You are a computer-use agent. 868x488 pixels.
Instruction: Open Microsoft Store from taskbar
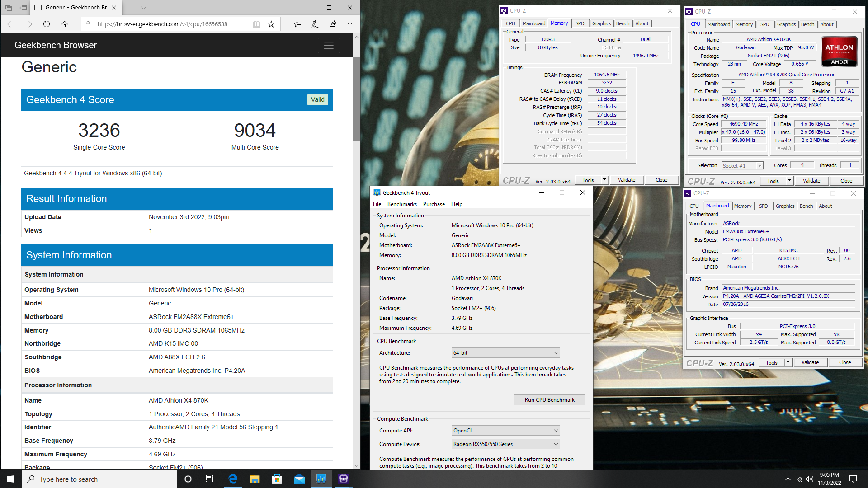point(277,479)
